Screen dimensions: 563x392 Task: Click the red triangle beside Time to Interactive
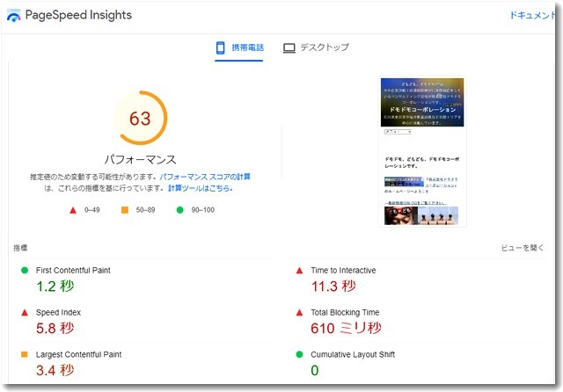tap(299, 271)
